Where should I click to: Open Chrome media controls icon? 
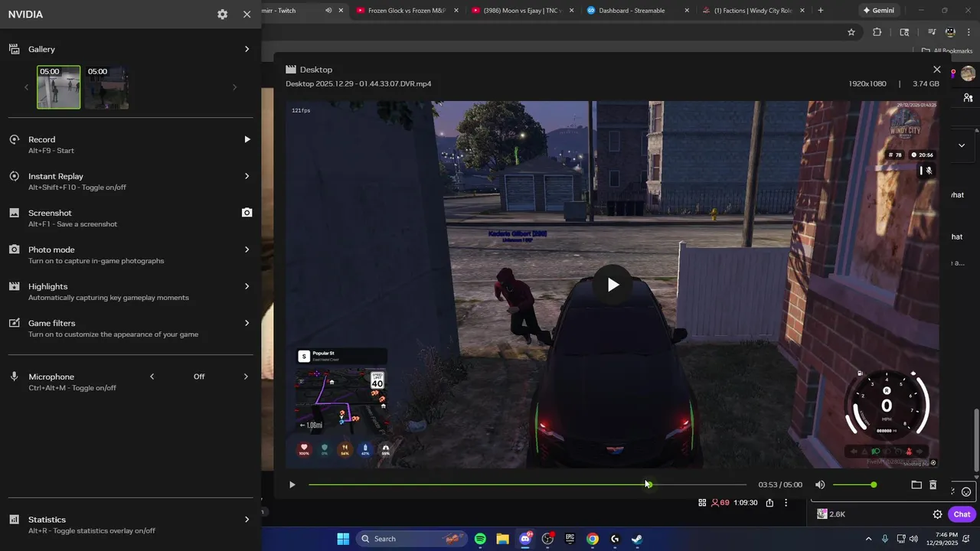click(x=932, y=32)
